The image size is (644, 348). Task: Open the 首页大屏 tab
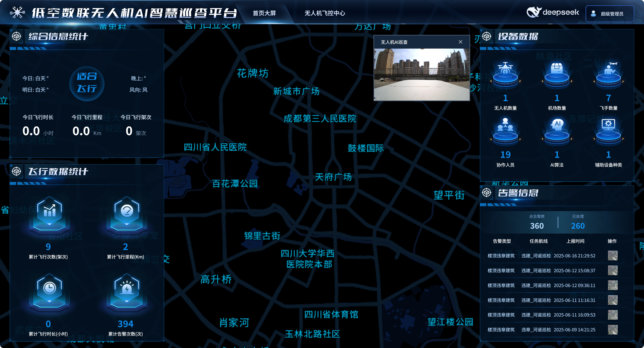[264, 13]
